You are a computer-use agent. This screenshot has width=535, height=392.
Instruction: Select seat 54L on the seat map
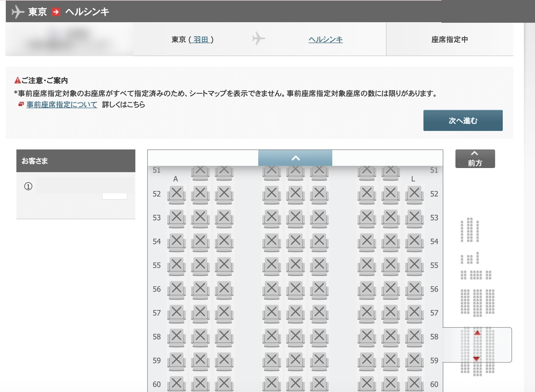414,242
